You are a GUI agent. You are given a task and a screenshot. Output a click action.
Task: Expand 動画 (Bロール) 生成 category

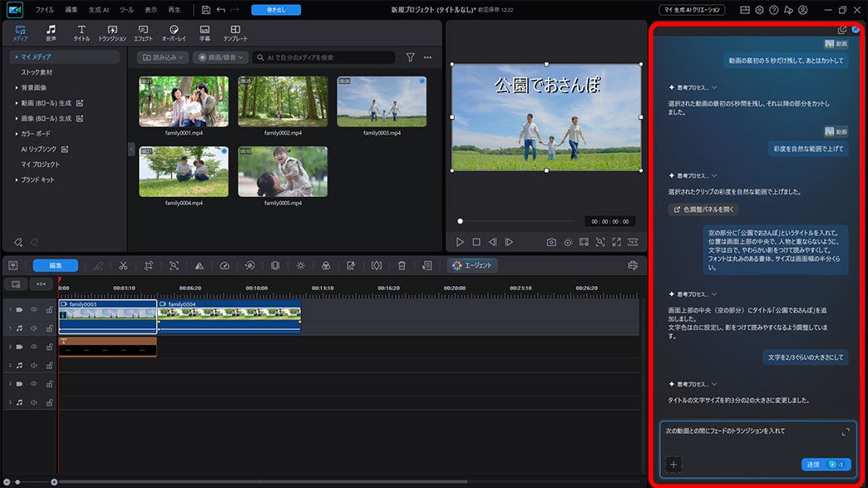tap(17, 103)
